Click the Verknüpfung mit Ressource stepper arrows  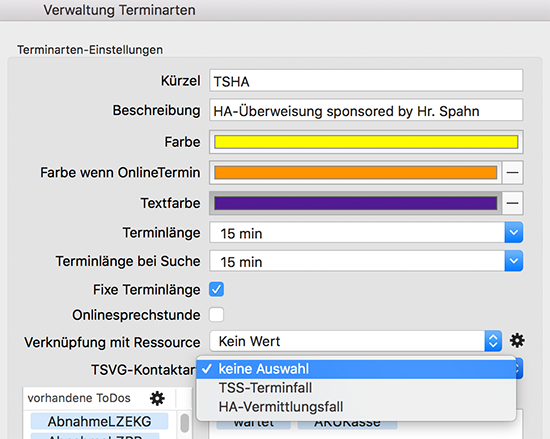click(x=493, y=341)
